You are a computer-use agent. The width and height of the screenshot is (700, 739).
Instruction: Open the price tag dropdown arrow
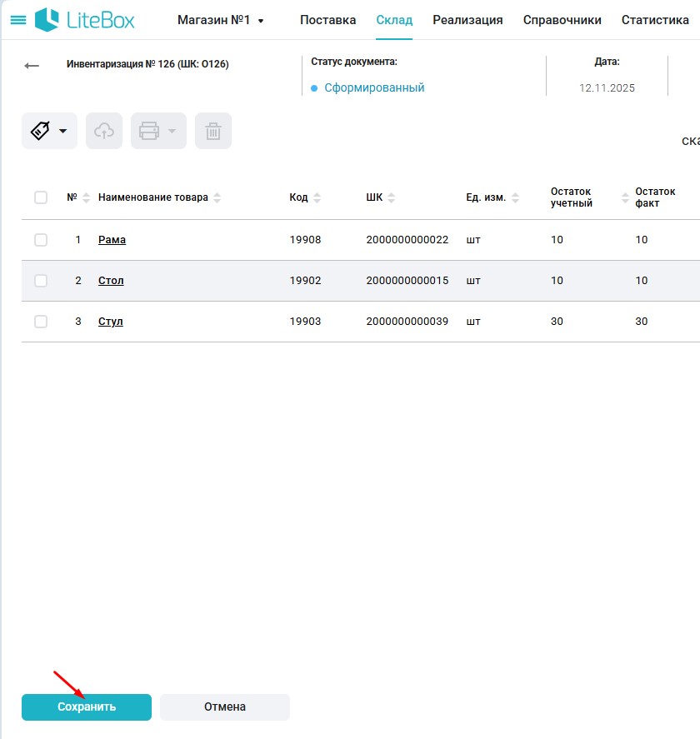click(x=62, y=132)
